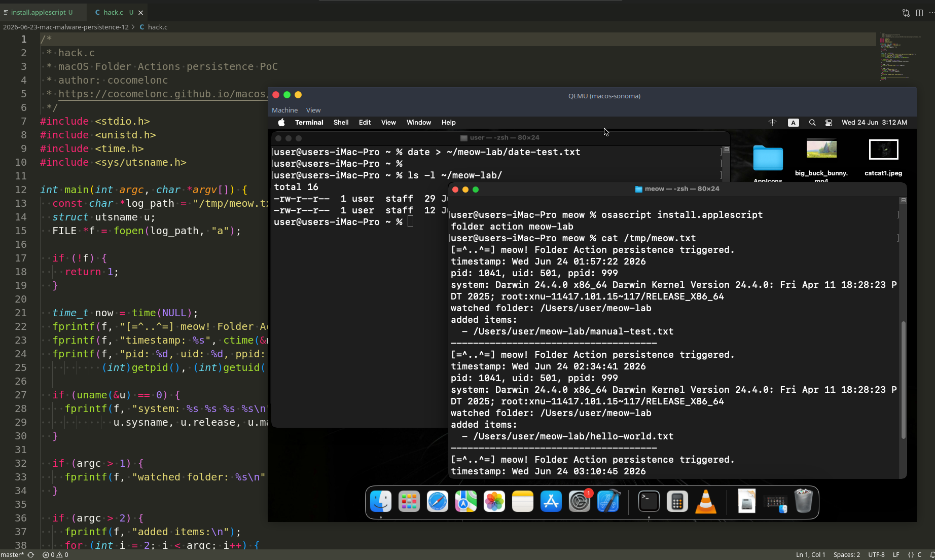Click the master branch indicator
Viewport: 935px width, 560px height.
click(12, 555)
